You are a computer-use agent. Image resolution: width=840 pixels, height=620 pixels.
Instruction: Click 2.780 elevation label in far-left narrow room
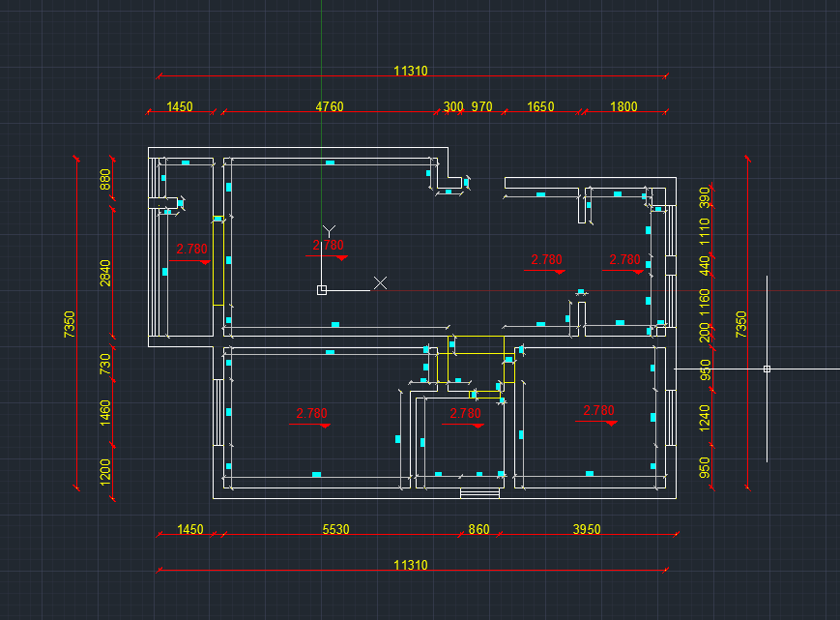click(191, 249)
